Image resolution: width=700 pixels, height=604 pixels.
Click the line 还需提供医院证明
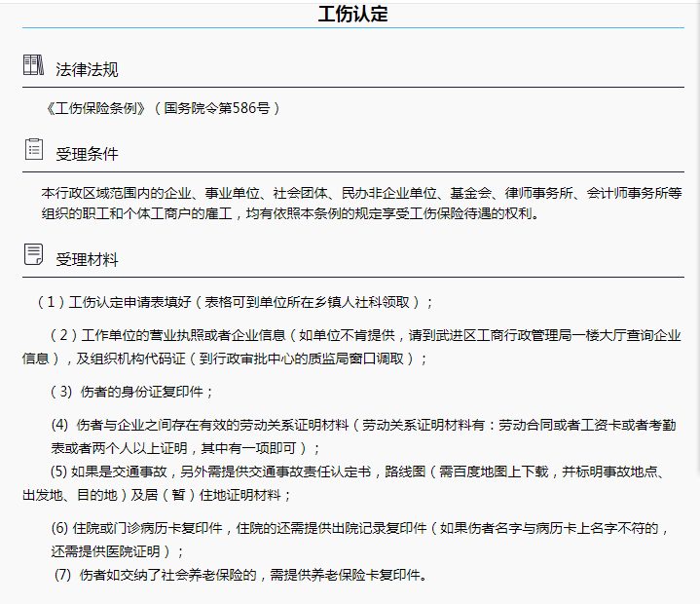(x=118, y=551)
